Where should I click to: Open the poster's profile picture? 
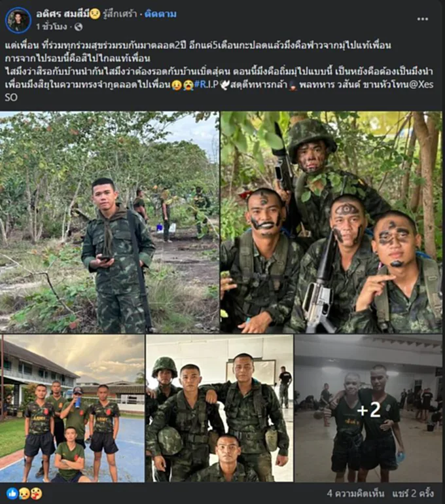[18, 20]
